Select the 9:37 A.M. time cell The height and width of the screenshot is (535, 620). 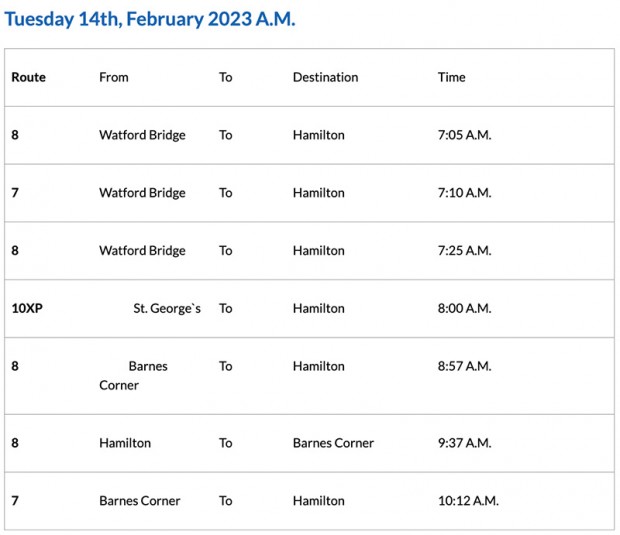point(464,443)
